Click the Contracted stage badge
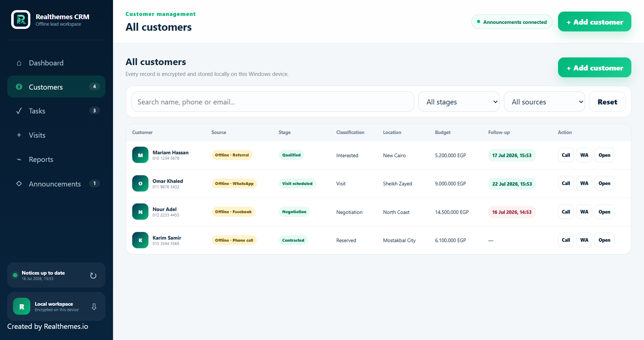Screen dimensions: 644x340 293,240
